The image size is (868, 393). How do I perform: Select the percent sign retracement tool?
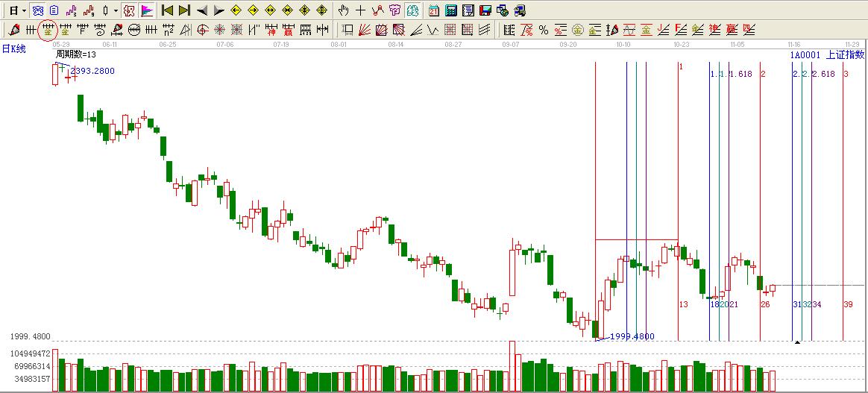coord(543,30)
